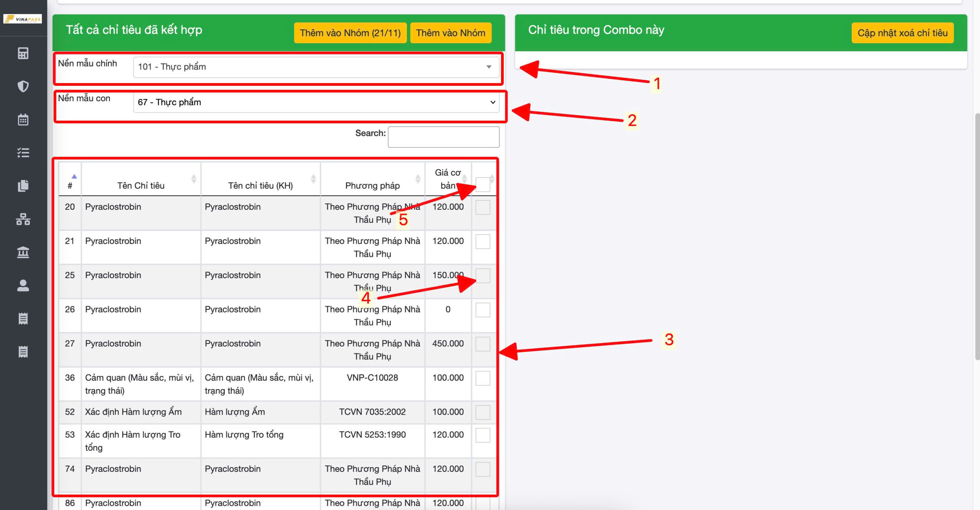Sort by Phương pháp column header
The width and height of the screenshot is (980, 510).
pyautogui.click(x=372, y=185)
